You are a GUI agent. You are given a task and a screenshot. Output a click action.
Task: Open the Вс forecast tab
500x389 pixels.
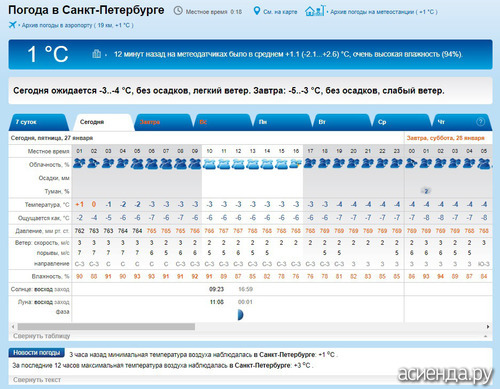click(223, 122)
